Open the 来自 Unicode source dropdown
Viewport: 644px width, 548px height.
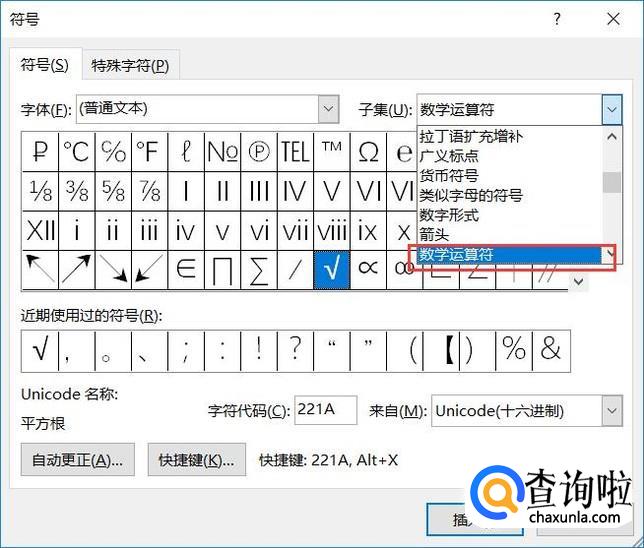612,411
